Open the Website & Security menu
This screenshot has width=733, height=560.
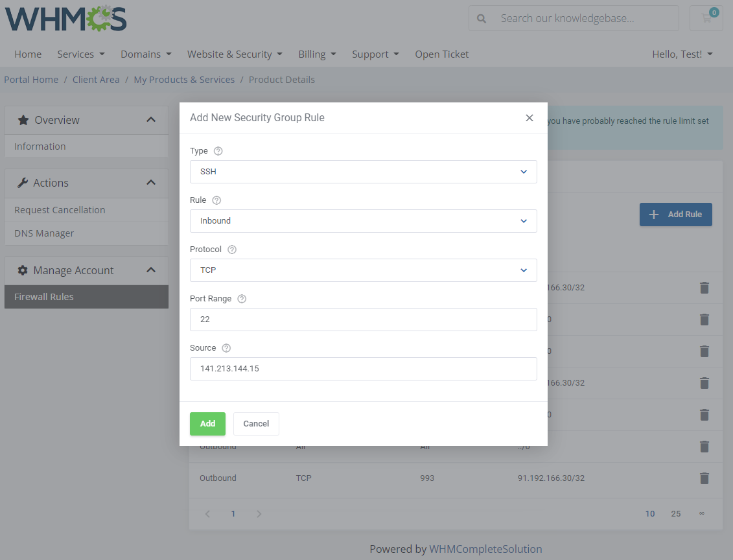[235, 54]
